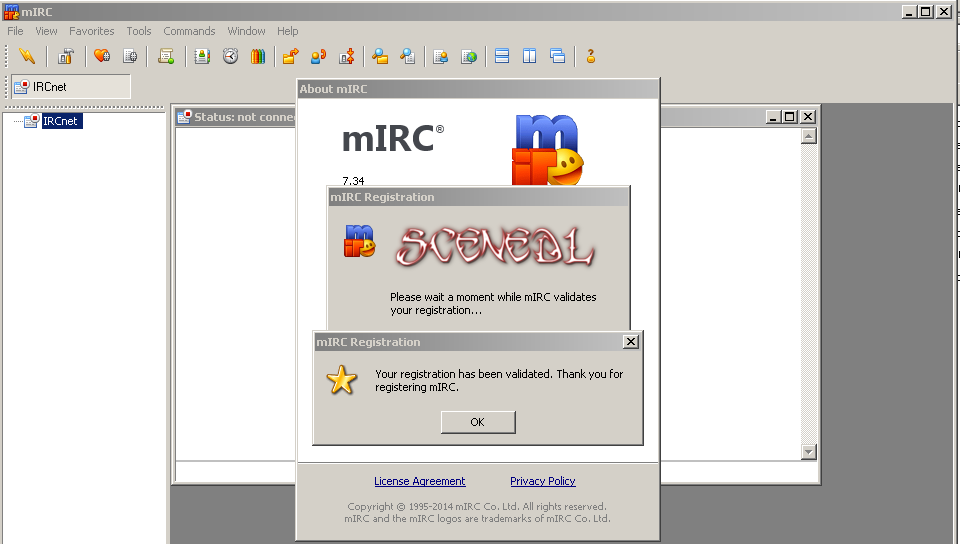Viewport: 960px width, 544px height.
Task: Click the Connect lightning bolt toolbar icon
Action: 27,56
